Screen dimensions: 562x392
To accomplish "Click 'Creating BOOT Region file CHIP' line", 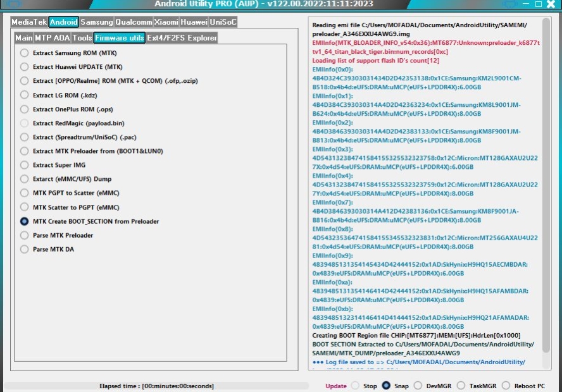I will tap(416, 336).
